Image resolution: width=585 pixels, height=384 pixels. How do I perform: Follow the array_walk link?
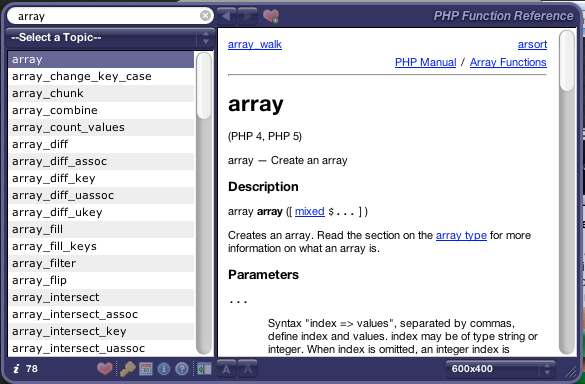[x=255, y=44]
